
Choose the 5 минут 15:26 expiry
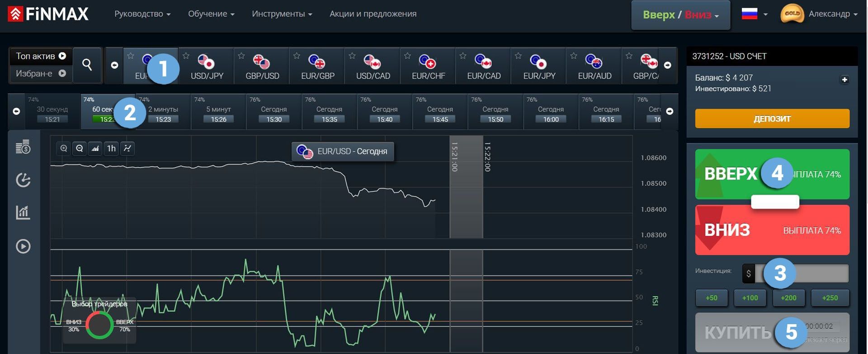(x=219, y=111)
